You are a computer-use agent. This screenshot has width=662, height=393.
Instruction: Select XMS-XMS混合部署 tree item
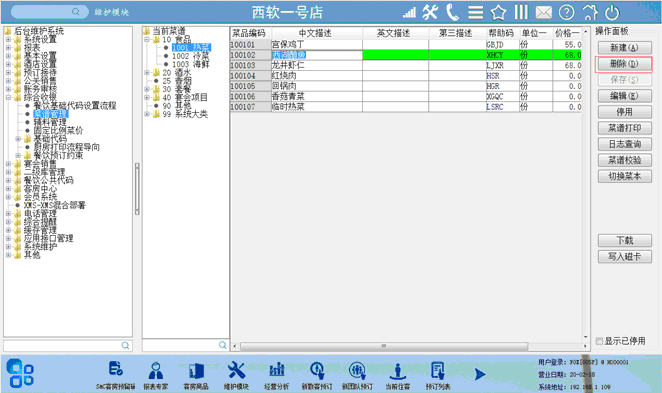coord(54,205)
